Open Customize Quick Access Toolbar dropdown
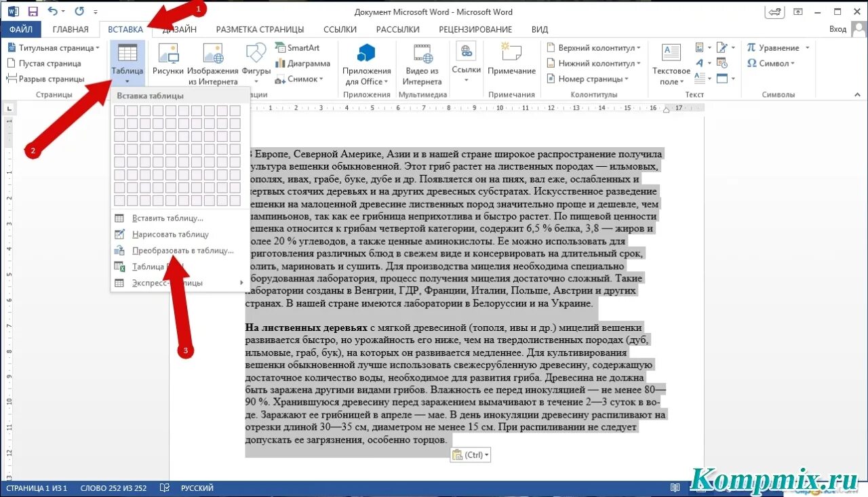The width and height of the screenshot is (868, 497). coord(96,12)
